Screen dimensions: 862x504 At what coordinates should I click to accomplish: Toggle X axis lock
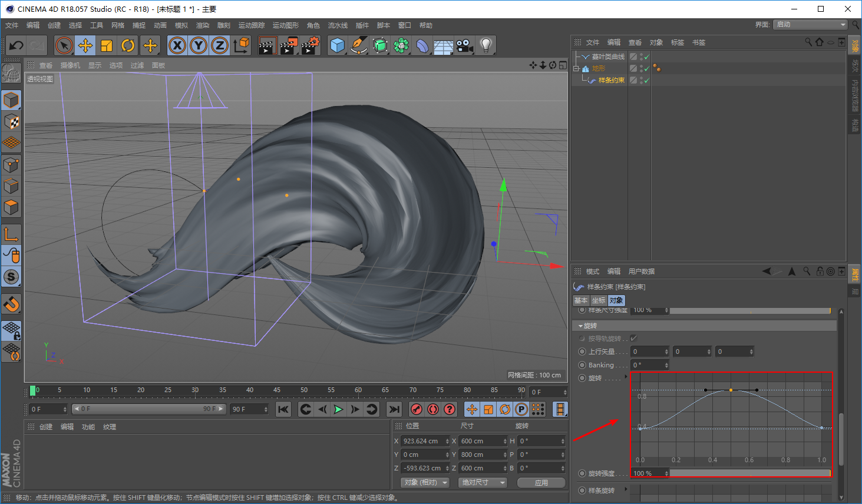[177, 45]
